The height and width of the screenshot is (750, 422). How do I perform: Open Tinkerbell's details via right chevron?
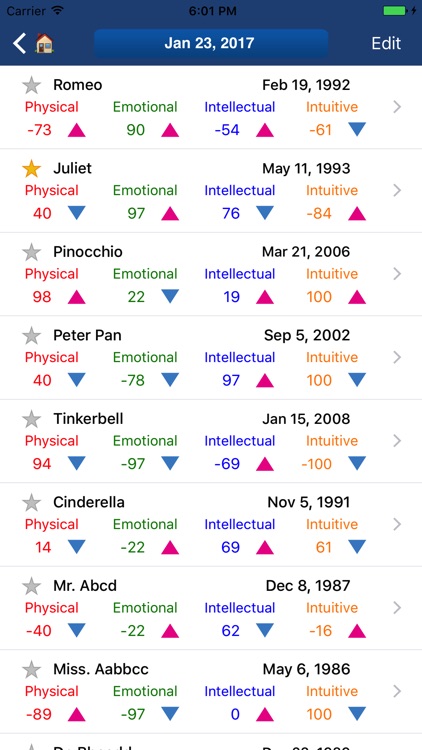coord(397,441)
